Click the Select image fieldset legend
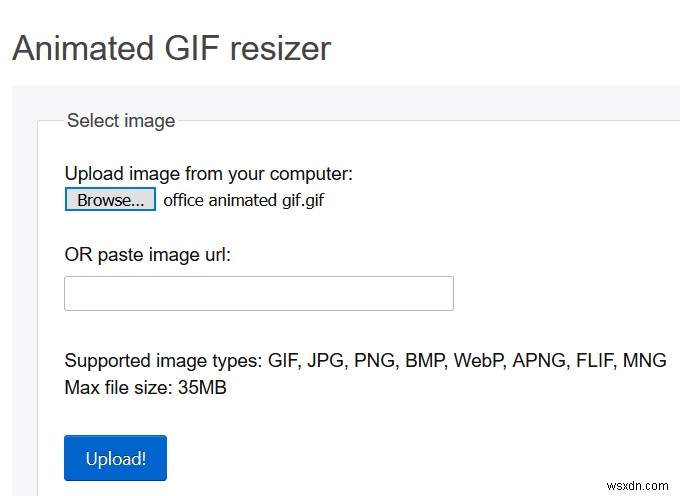680x496 pixels. tap(121, 121)
